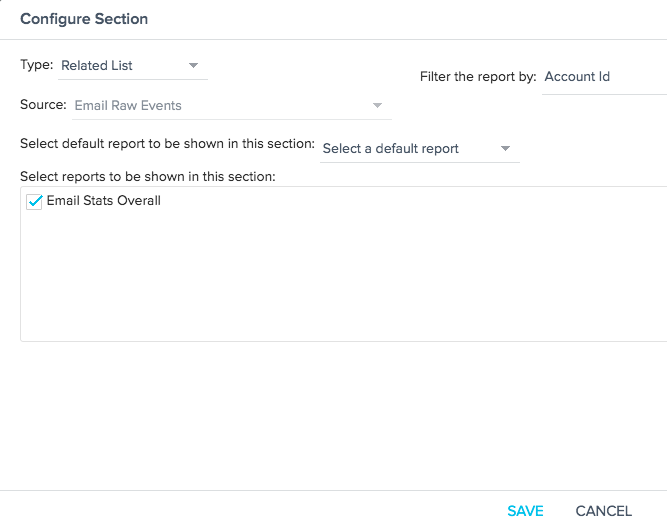Click Select reports to be shown label
Screen dimensions: 667x532
pyautogui.click(x=148, y=176)
